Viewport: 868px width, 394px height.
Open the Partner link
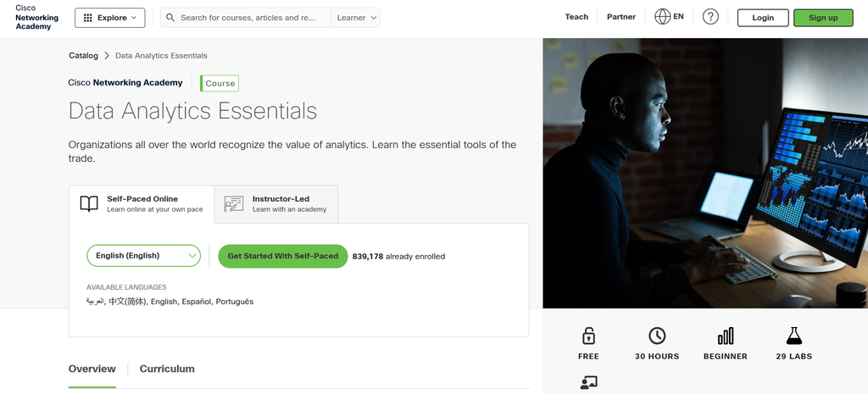621,17
